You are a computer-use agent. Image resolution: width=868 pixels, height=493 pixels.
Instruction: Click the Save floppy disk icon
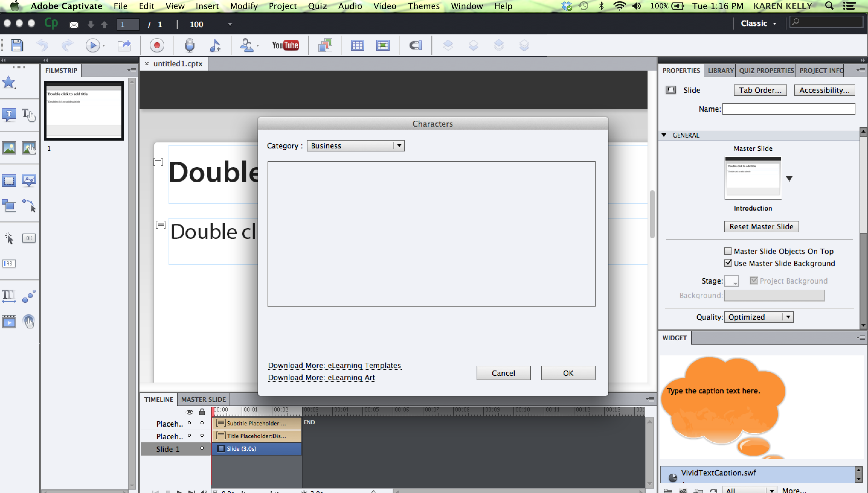click(x=17, y=45)
